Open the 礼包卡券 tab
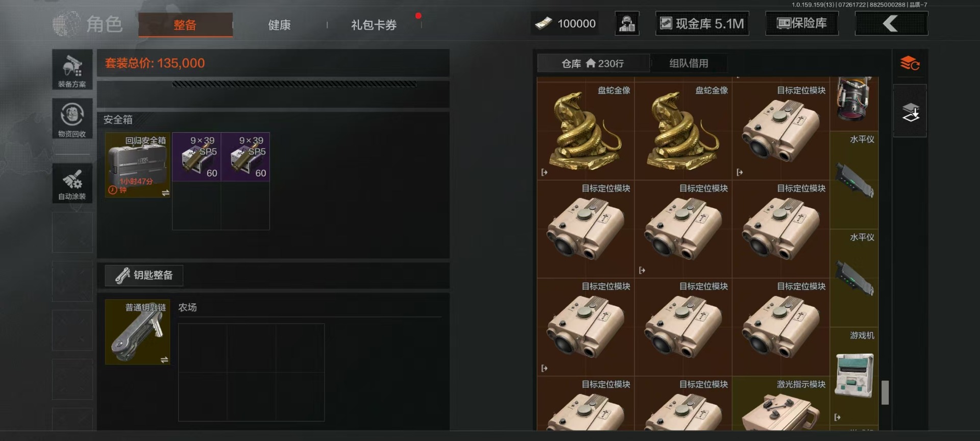 374,24
